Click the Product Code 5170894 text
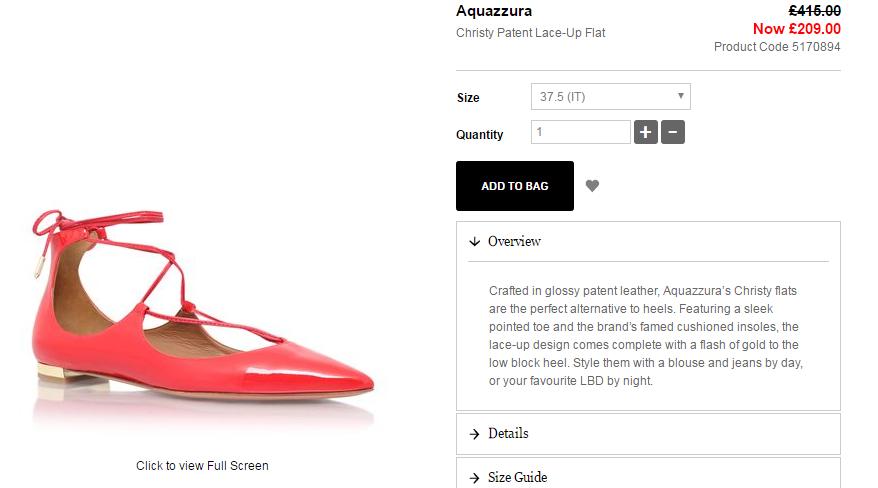Screen dimensions: 878x488 (x=777, y=47)
